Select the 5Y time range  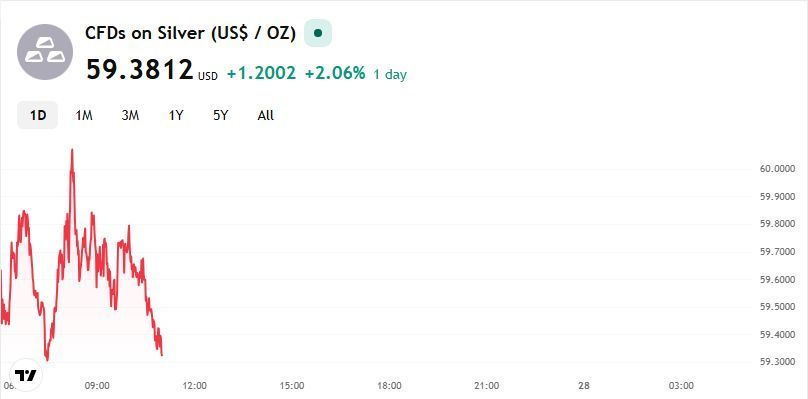pos(221,115)
